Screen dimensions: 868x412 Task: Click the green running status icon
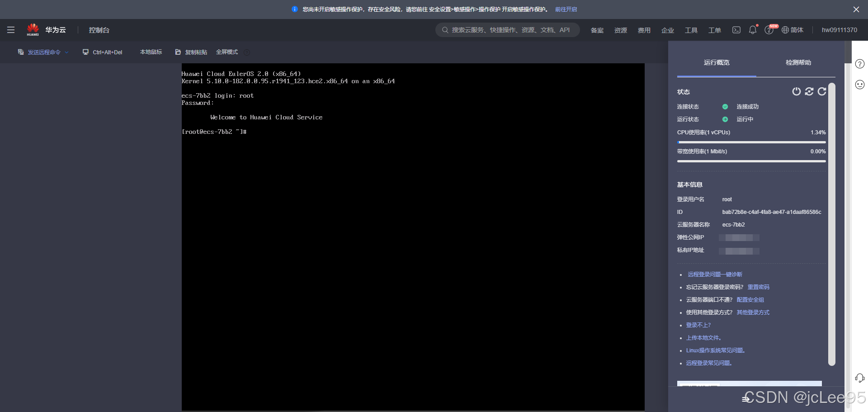pyautogui.click(x=725, y=119)
